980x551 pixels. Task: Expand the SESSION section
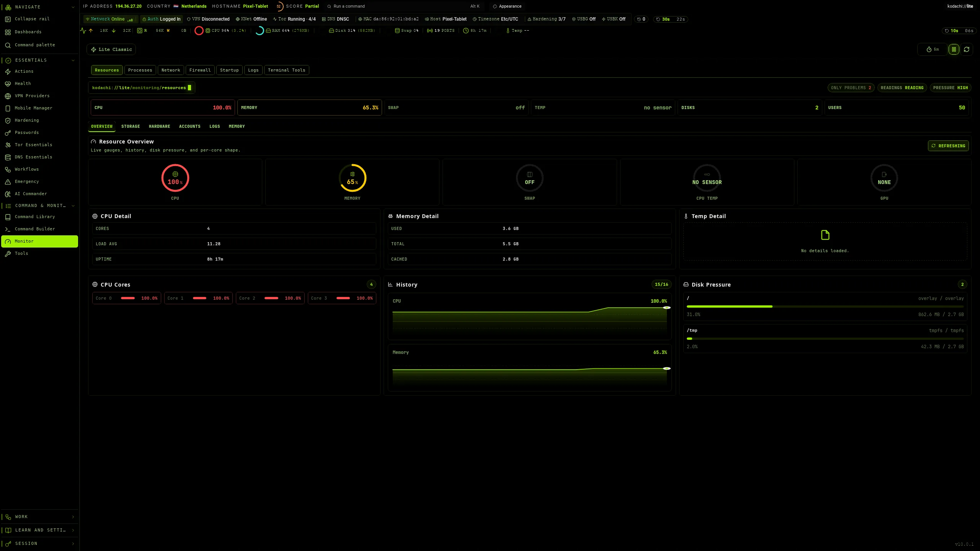coord(39,544)
